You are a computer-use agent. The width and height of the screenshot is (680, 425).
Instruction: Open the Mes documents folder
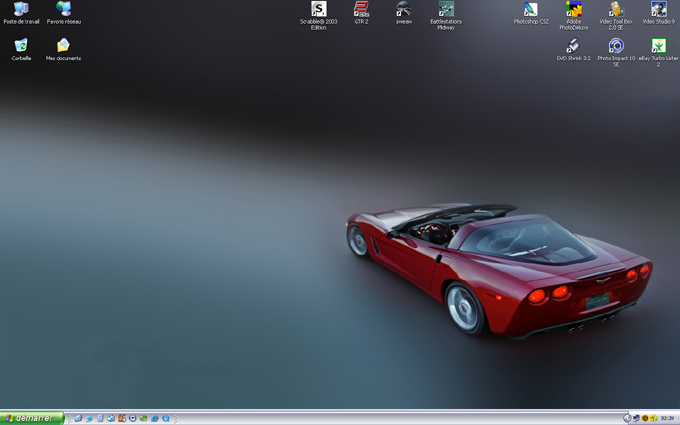pos(64,46)
